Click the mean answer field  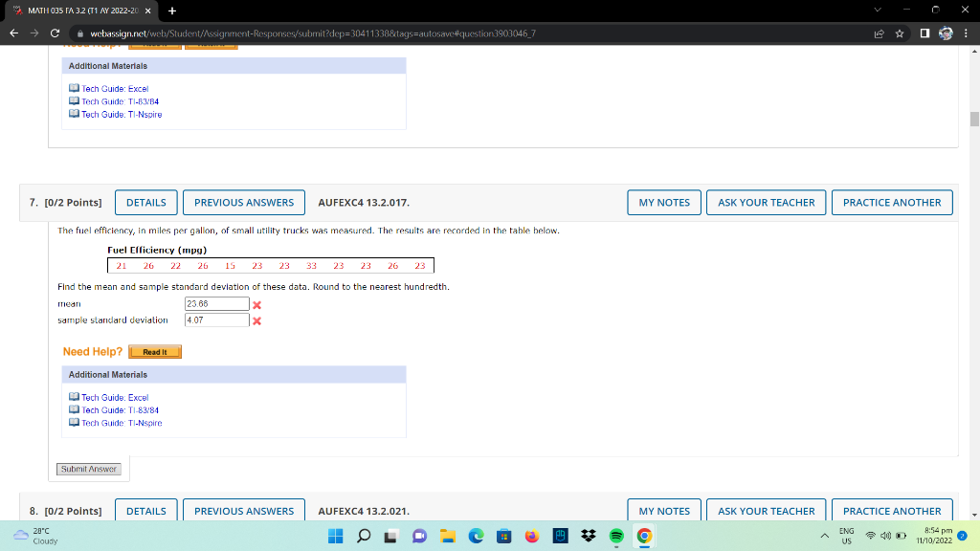(x=217, y=303)
